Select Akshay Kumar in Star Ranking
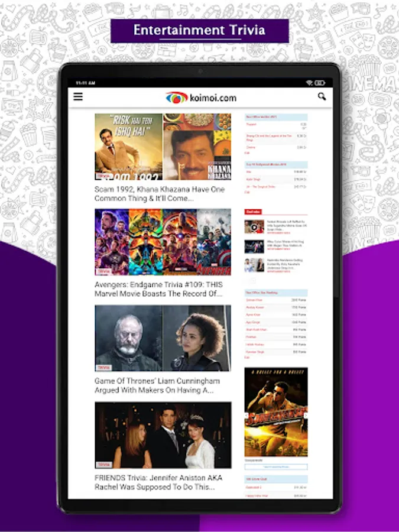The image size is (399, 532). (276, 307)
